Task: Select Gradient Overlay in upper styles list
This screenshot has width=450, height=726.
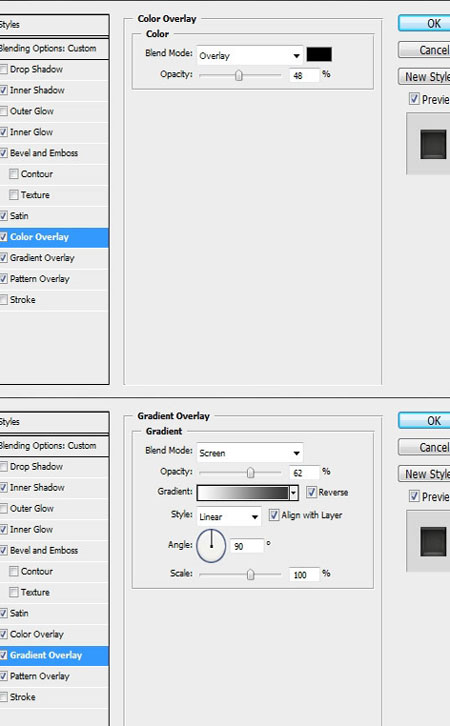Action: pyautogui.click(x=42, y=258)
